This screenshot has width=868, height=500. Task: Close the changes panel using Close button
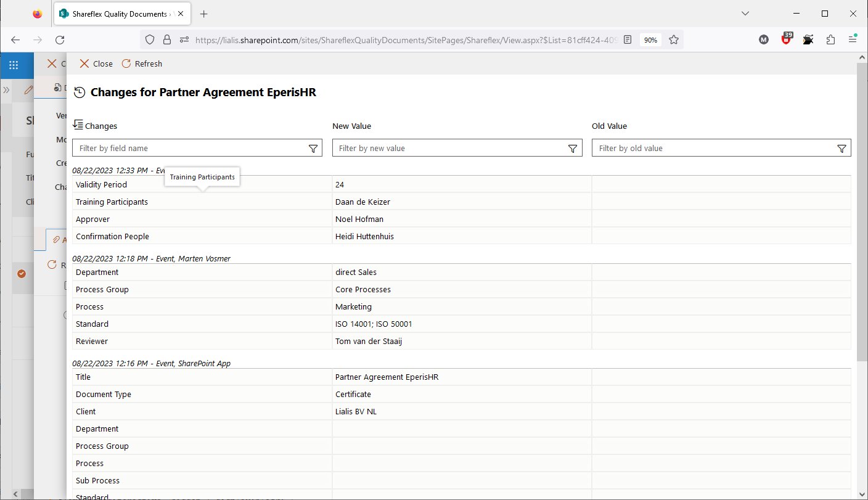[96, 64]
